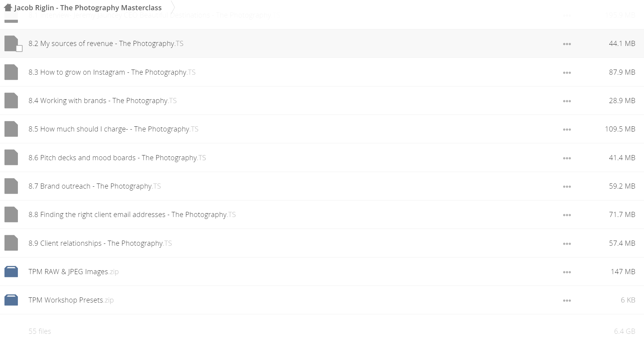Open the Jacob Riglin Photography Masterclass breadcrumb
The image size is (644, 344).
pyautogui.click(x=88, y=8)
